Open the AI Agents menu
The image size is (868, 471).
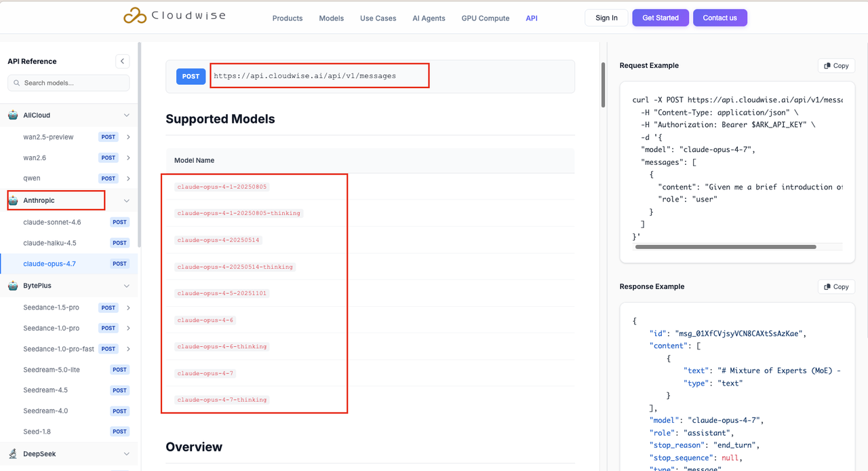coord(429,18)
